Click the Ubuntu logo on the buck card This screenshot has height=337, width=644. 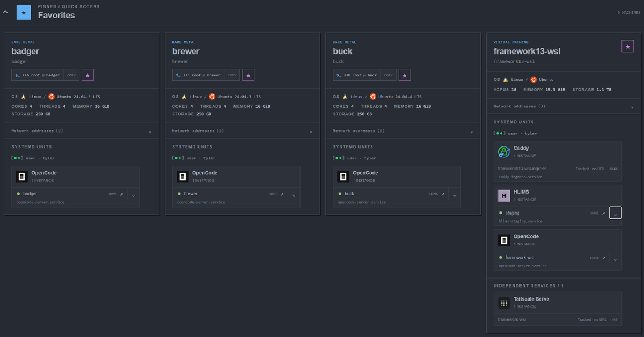[x=373, y=97]
